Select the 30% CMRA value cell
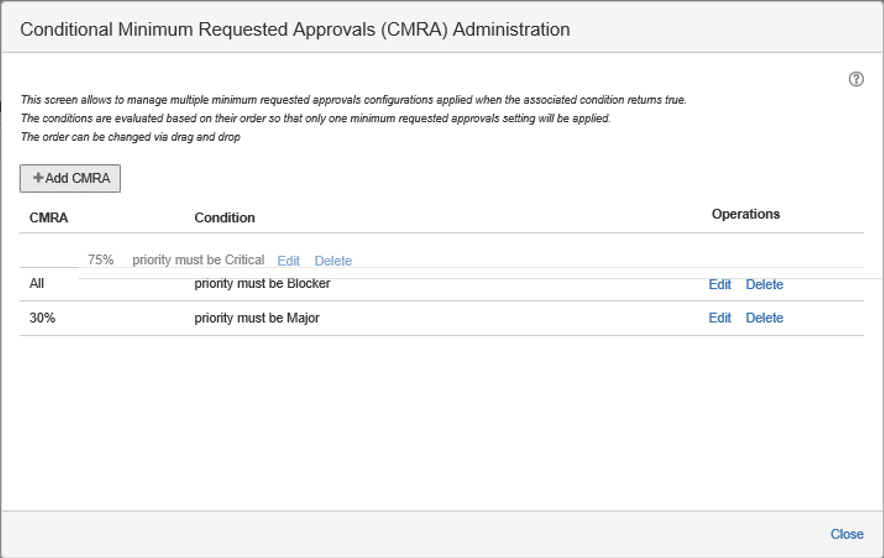Image resolution: width=884 pixels, height=558 pixels. (42, 318)
